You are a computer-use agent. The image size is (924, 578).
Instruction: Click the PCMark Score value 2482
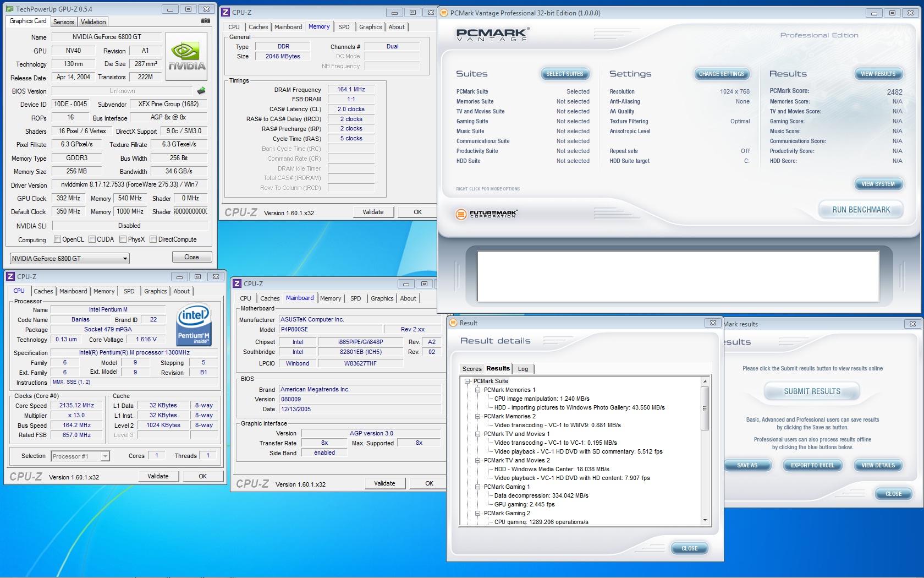[x=894, y=92]
